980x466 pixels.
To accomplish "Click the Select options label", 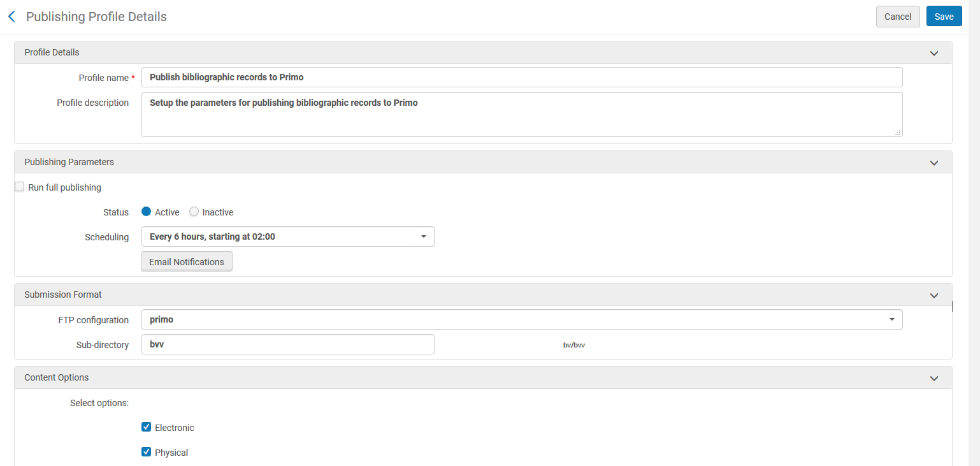I will pos(99,403).
